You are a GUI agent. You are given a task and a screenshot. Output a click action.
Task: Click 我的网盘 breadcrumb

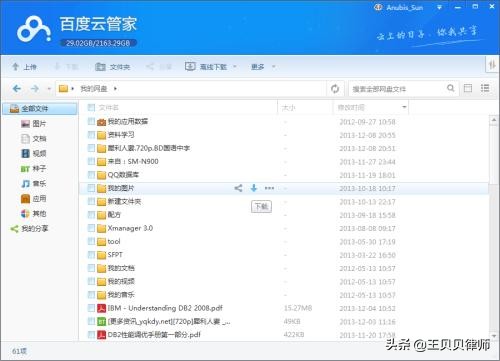94,89
